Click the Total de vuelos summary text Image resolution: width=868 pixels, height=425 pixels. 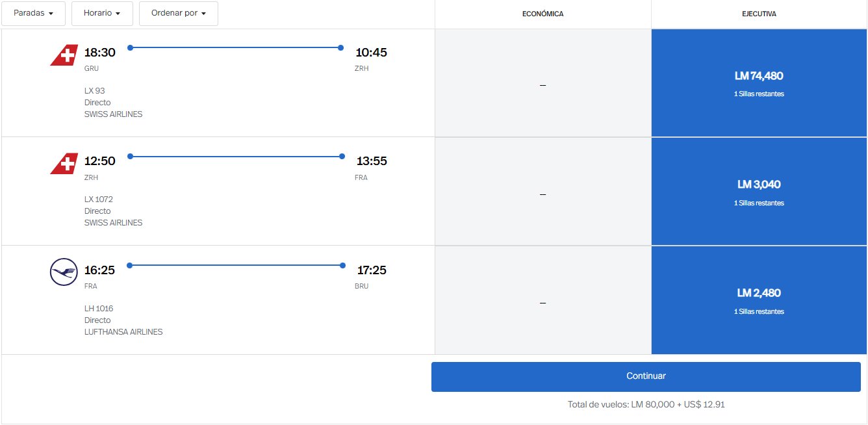[x=646, y=404]
